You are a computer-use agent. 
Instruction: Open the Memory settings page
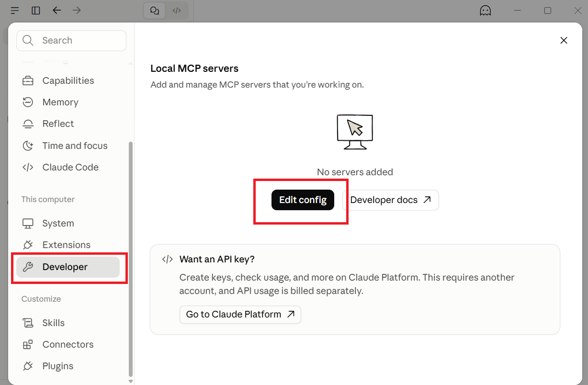68,102
